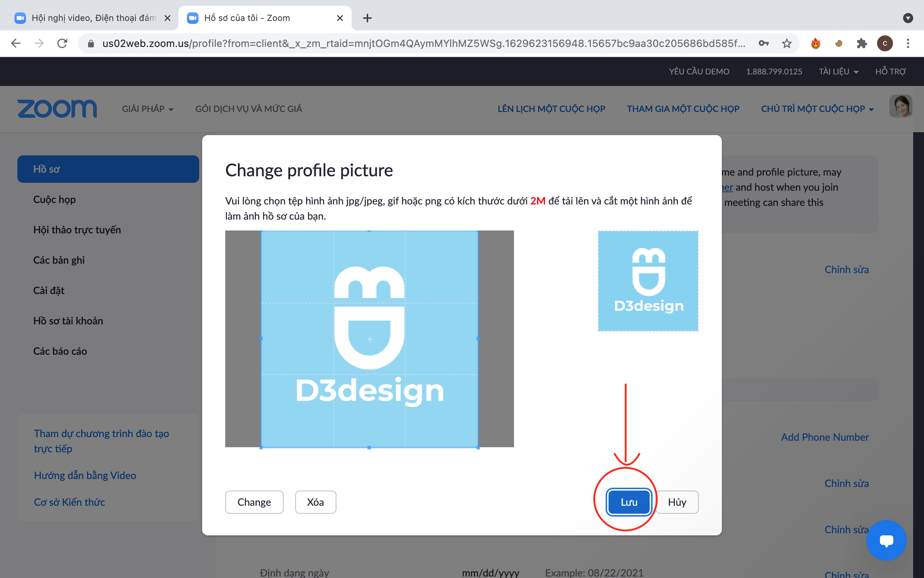Save the picture with Lưu button
This screenshot has height=578, width=924.
[629, 502]
